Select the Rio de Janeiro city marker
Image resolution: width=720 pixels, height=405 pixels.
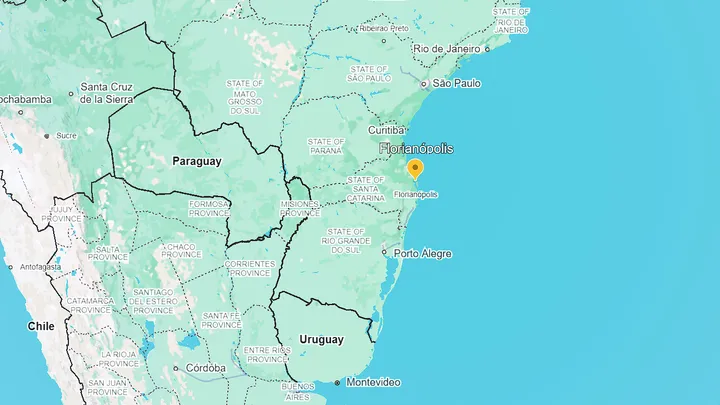(x=487, y=48)
